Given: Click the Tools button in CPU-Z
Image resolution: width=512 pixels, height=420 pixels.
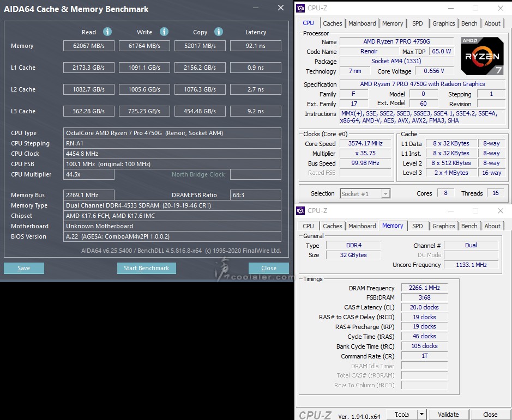Looking at the screenshot, I should (x=402, y=415).
